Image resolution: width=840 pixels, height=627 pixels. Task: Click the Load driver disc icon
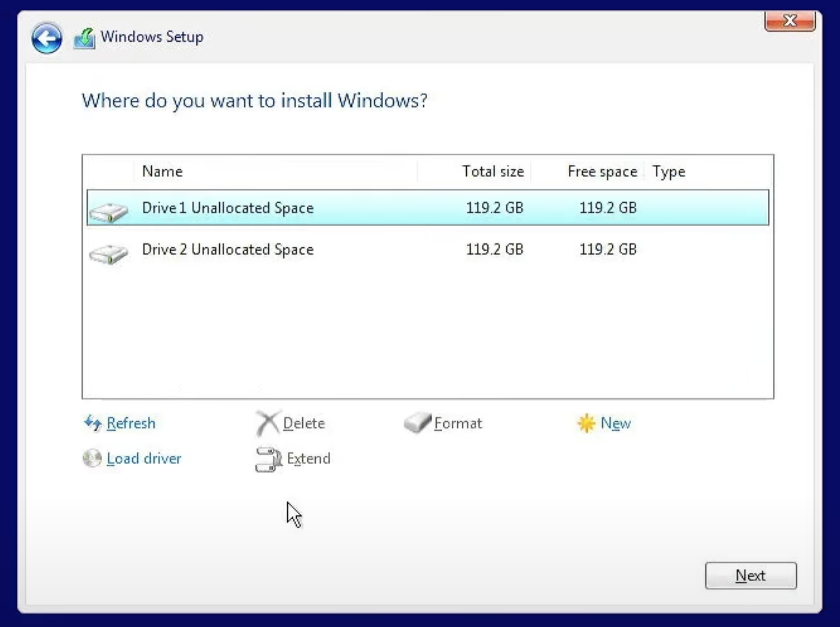(92, 458)
